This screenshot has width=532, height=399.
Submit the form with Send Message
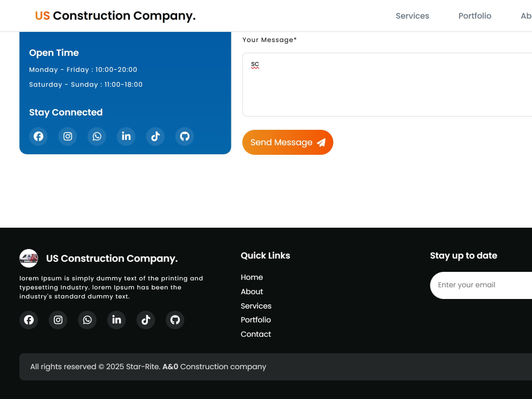(288, 143)
